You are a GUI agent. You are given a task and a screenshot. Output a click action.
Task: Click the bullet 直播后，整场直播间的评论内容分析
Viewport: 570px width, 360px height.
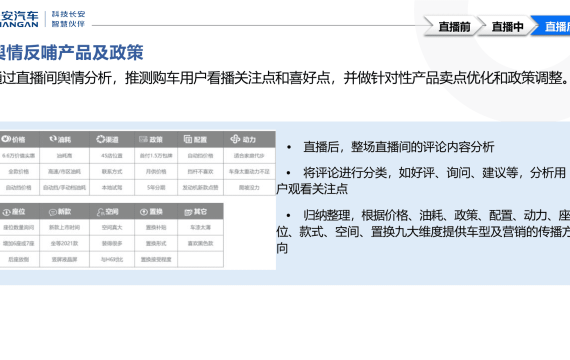(x=398, y=147)
